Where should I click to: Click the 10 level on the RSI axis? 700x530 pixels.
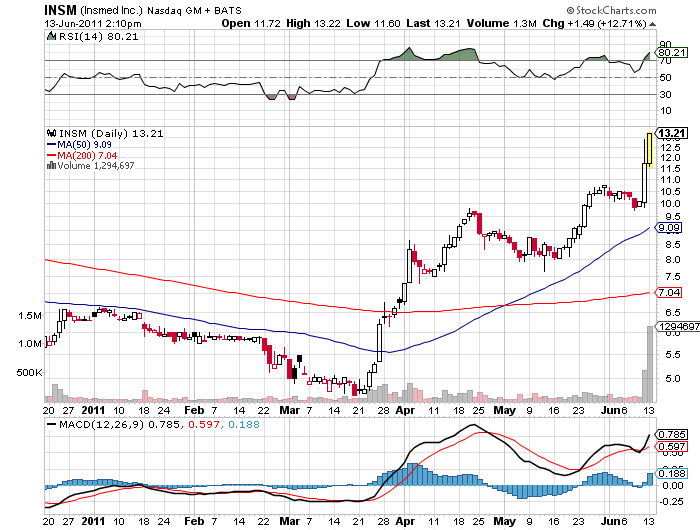click(665, 110)
